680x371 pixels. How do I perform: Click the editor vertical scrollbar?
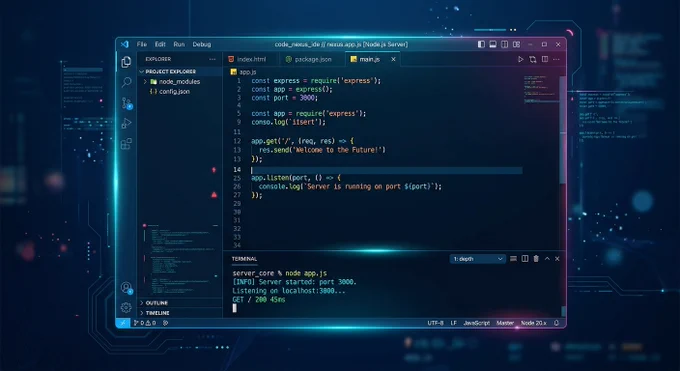coord(562,130)
